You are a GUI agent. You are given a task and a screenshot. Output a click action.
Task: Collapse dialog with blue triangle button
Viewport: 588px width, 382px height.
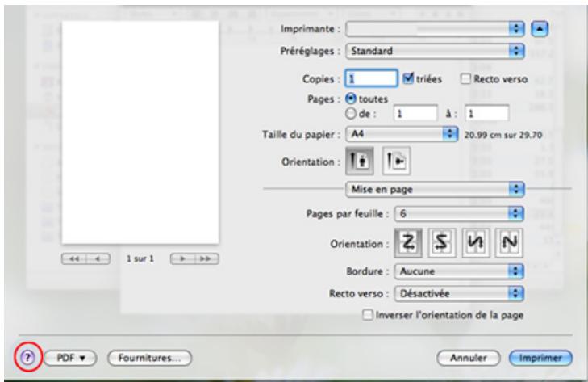540,29
